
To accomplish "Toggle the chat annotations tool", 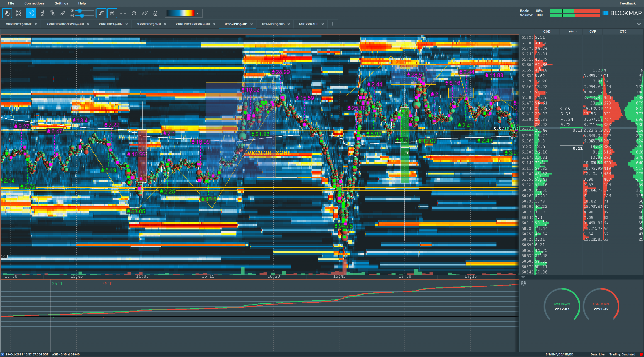I will coord(113,13).
